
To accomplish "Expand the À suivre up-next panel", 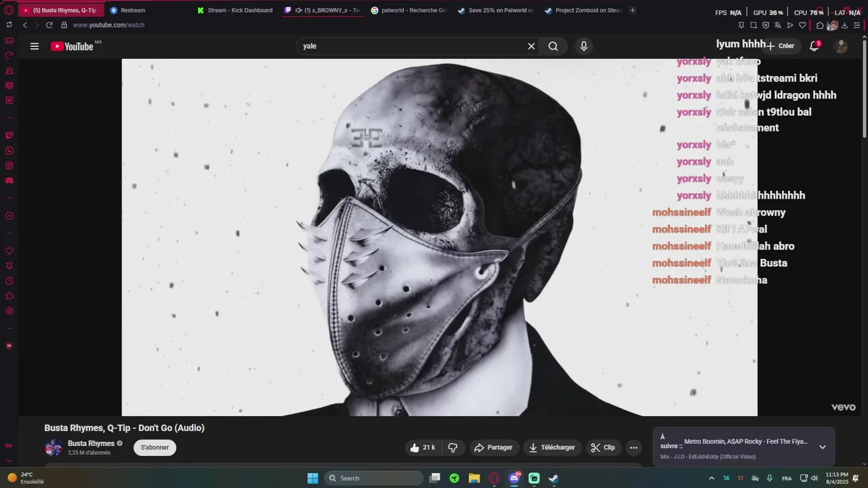I will point(823,447).
